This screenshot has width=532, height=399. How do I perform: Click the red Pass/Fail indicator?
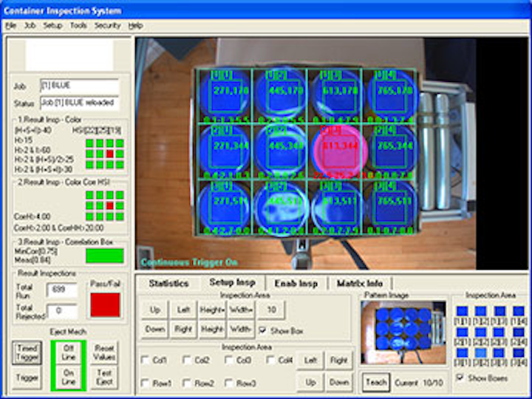tap(105, 304)
